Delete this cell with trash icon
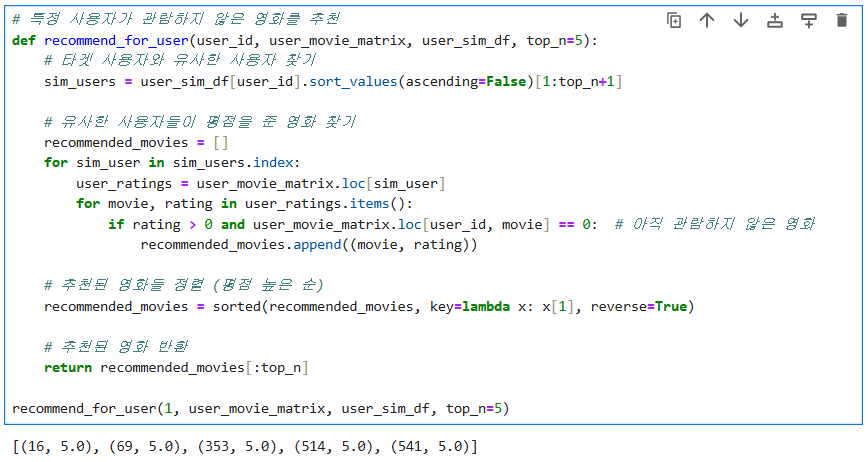 point(842,20)
